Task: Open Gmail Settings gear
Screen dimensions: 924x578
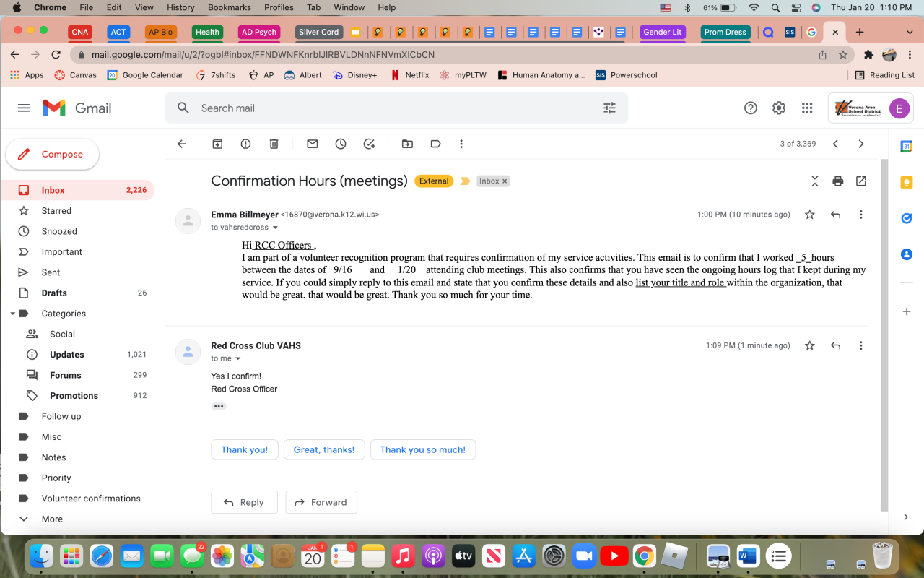Action: click(x=779, y=108)
